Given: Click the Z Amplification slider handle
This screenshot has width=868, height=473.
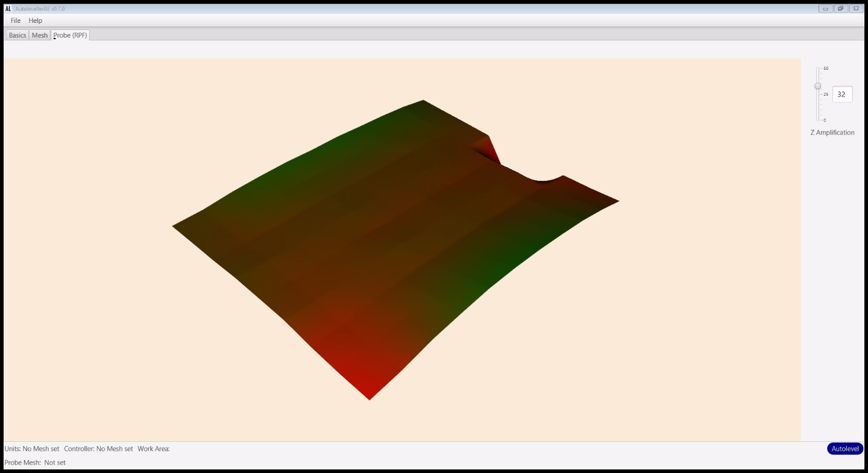Looking at the screenshot, I should [818, 86].
